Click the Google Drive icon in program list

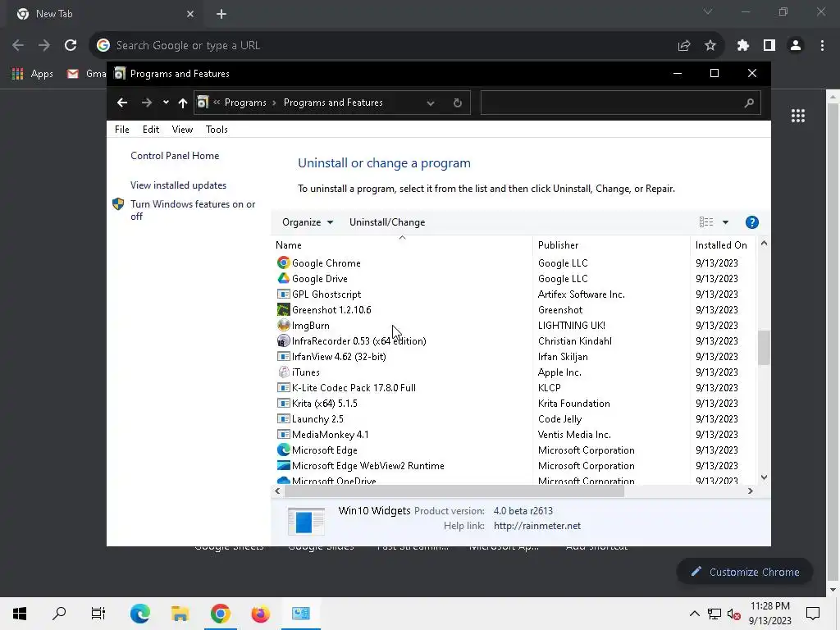click(x=283, y=278)
